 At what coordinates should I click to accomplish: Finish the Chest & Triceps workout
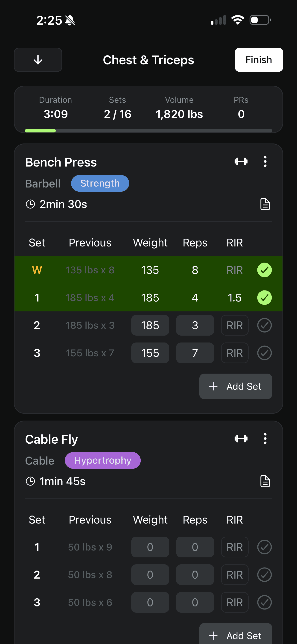click(x=259, y=60)
